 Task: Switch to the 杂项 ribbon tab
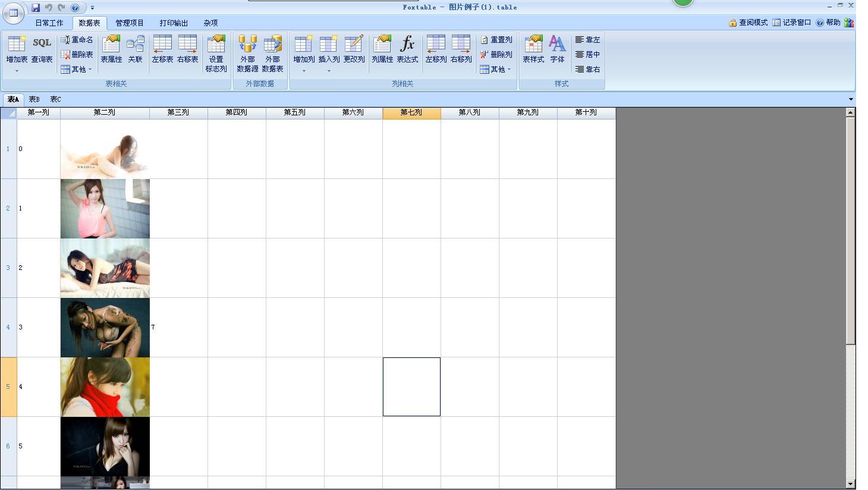click(210, 23)
